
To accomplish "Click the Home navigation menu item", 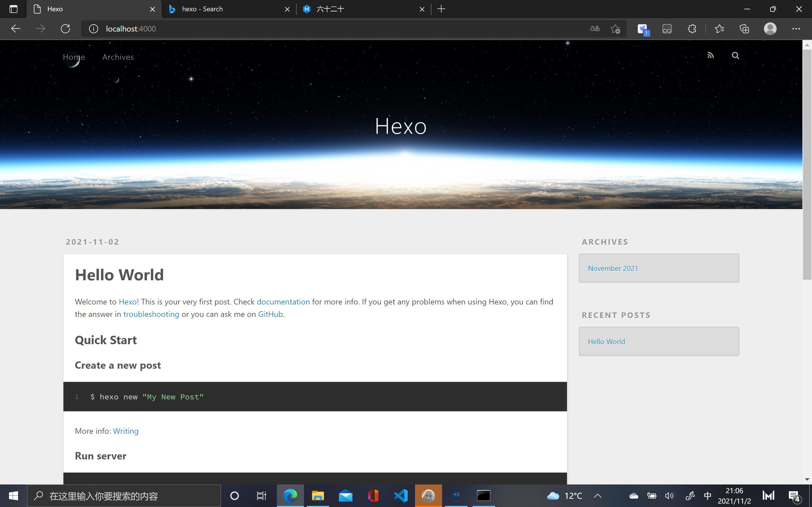I will [74, 57].
